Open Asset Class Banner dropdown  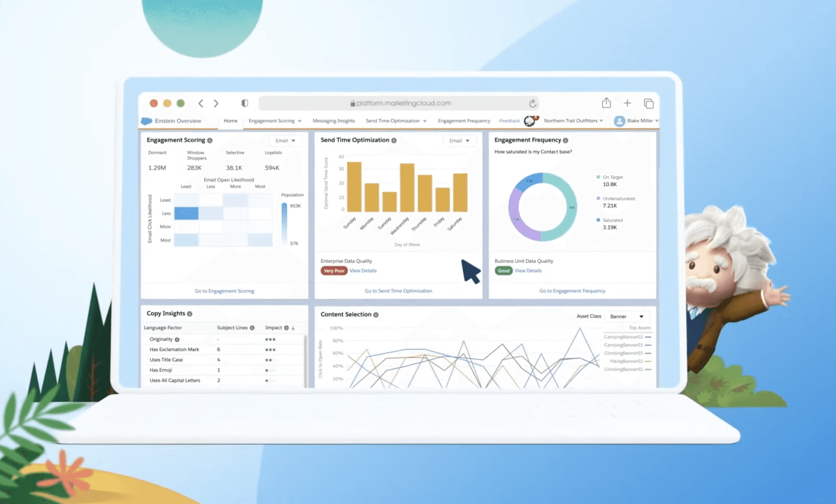click(x=627, y=316)
